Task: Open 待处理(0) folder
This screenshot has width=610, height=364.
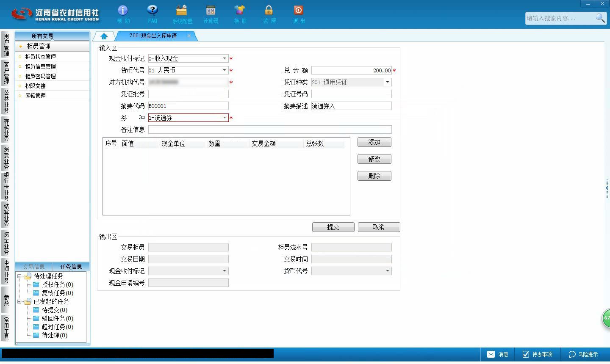Action: pos(50,335)
